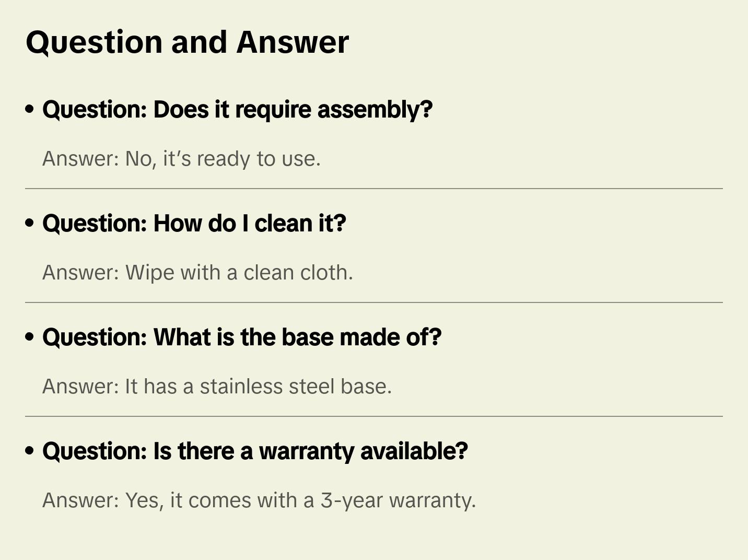Click the bullet beside the assembly question
Viewport: 748px width, 560px height.
click(30, 109)
